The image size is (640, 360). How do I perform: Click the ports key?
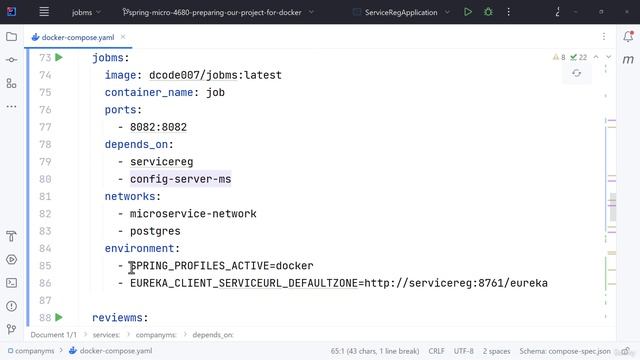click(120, 110)
